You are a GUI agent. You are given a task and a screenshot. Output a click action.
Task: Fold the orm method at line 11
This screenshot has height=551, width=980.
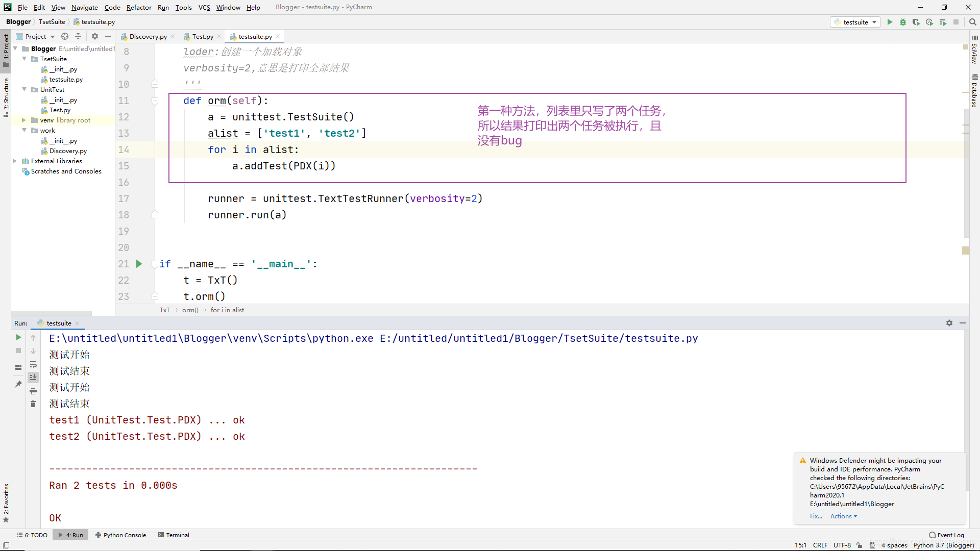coord(155,101)
